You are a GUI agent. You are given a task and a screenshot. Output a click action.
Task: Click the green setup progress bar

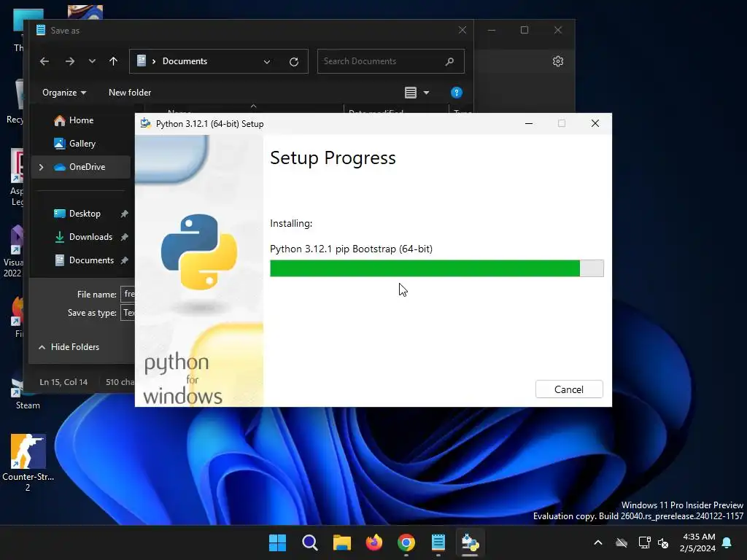pyautogui.click(x=436, y=268)
